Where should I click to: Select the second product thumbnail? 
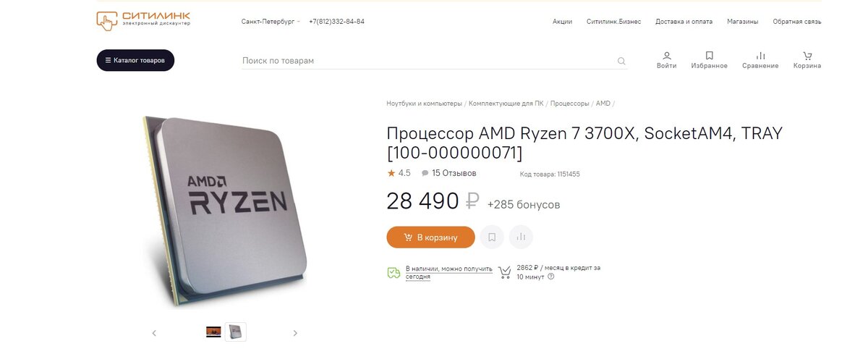(x=235, y=332)
